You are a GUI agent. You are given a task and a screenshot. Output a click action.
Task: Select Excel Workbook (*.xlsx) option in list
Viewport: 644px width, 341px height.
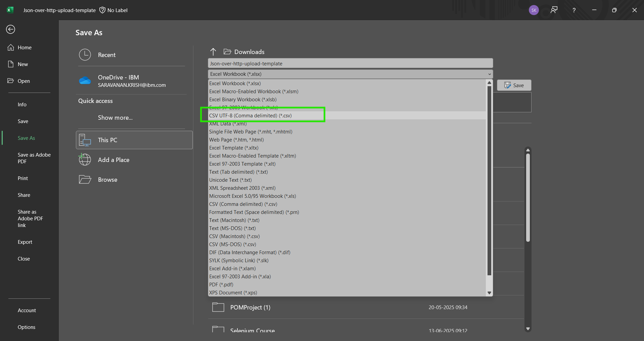pyautogui.click(x=347, y=83)
